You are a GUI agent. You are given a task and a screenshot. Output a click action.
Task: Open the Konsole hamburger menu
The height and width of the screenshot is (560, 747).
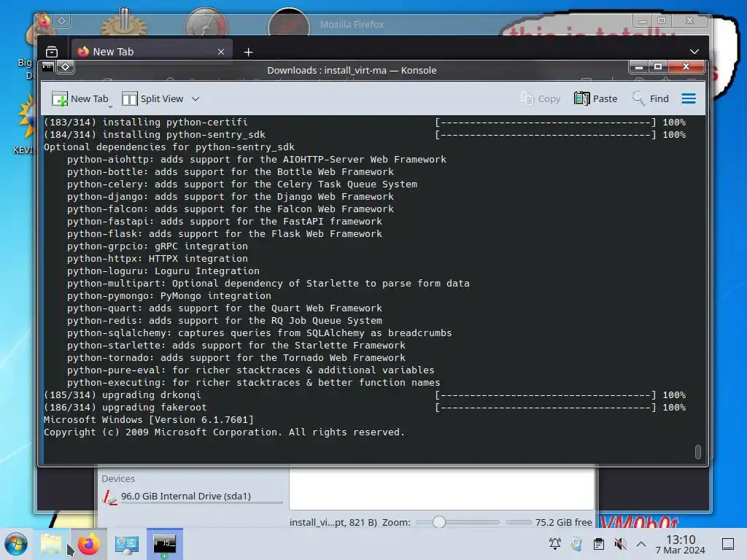(689, 98)
